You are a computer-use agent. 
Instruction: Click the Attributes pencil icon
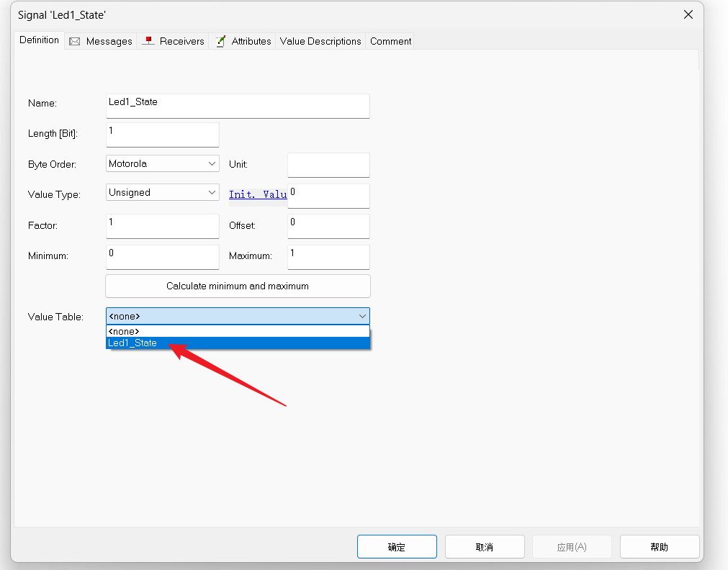click(x=220, y=41)
